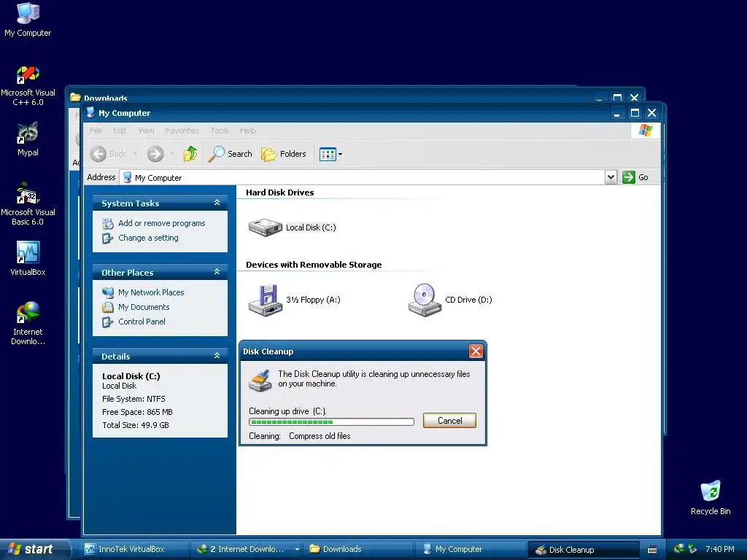Open the Help menu
The height and width of the screenshot is (560, 747).
pos(247,131)
